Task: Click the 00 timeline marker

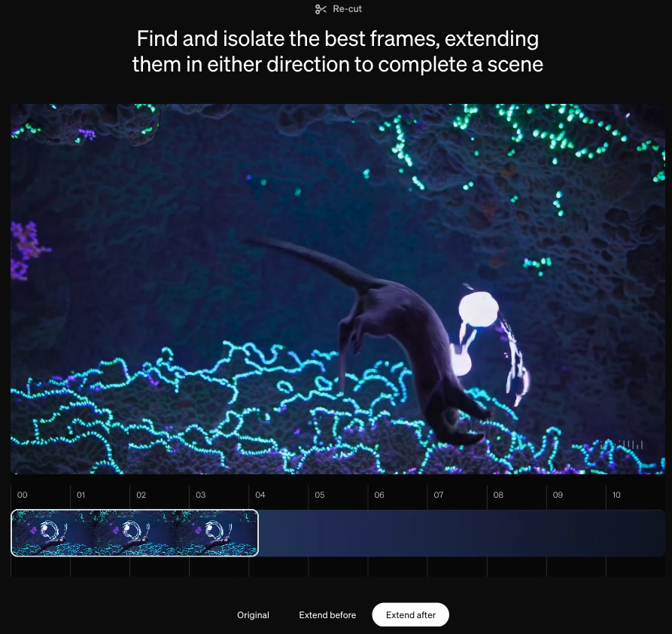Action: (x=23, y=495)
